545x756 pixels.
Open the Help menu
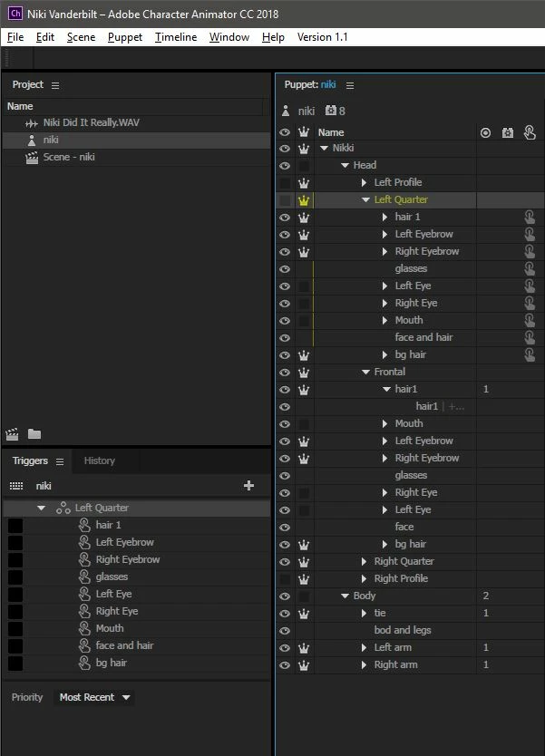tap(273, 37)
